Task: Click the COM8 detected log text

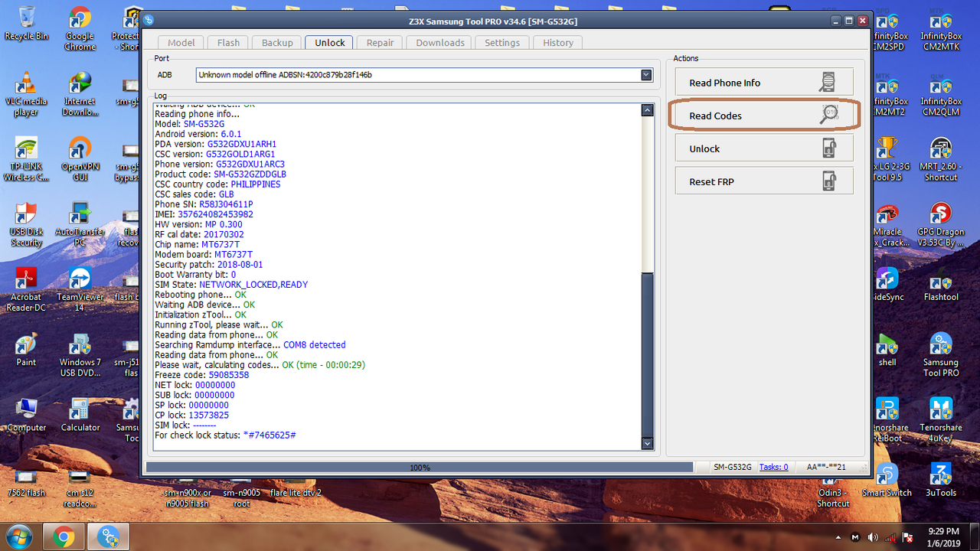Action: tap(314, 345)
